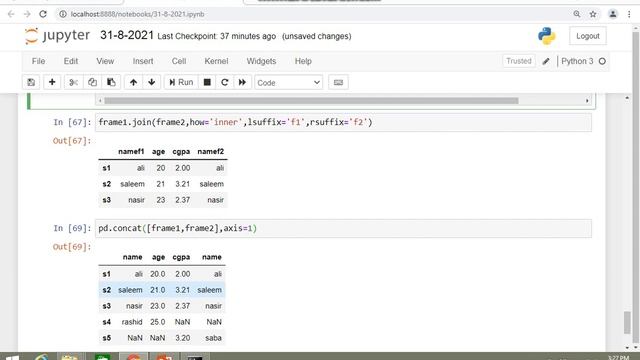Screen dimensions: 640x360
Task: Paste cells below icon
Action: point(111,82)
